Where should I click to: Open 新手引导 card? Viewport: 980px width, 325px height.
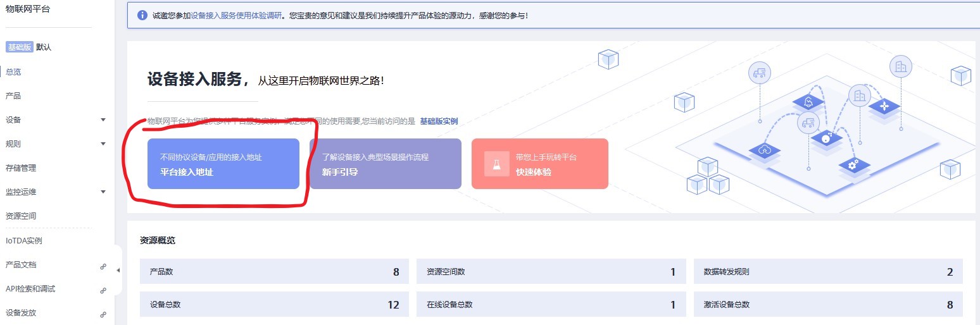point(386,164)
